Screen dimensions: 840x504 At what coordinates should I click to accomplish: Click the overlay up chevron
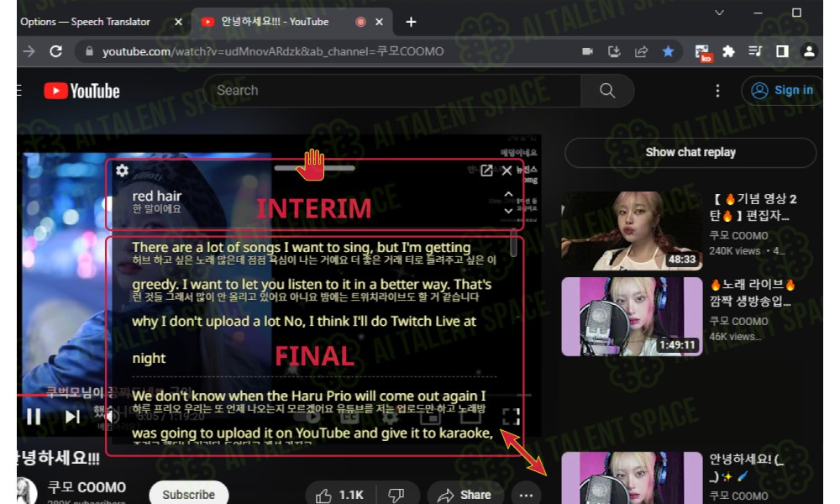click(508, 194)
